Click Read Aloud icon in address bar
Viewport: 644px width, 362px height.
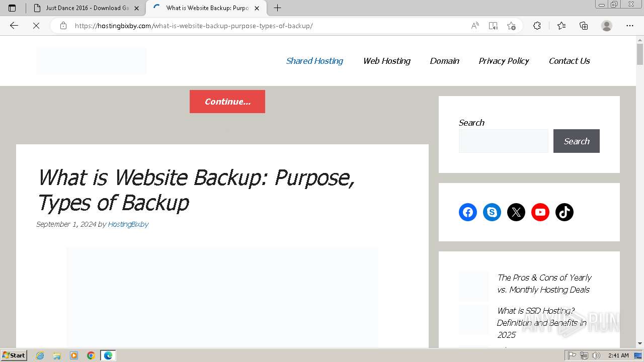[475, 26]
